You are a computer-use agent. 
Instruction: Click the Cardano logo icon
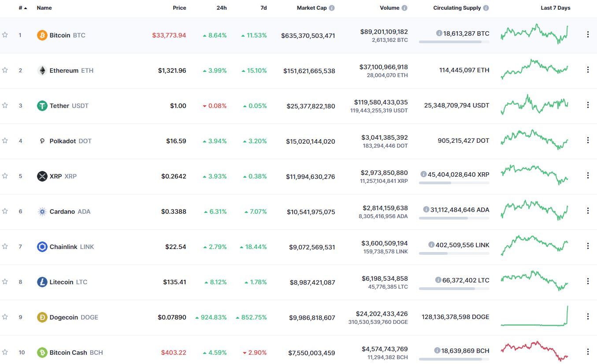click(x=42, y=212)
